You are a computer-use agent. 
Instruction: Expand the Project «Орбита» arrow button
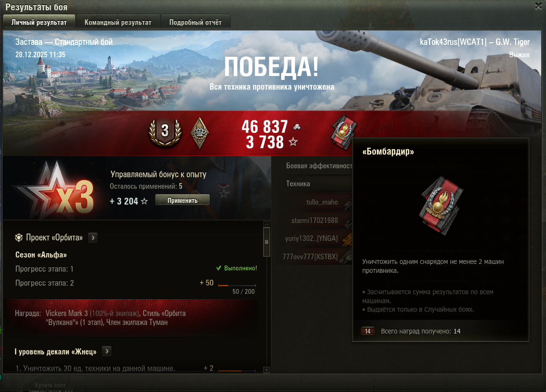pos(93,238)
